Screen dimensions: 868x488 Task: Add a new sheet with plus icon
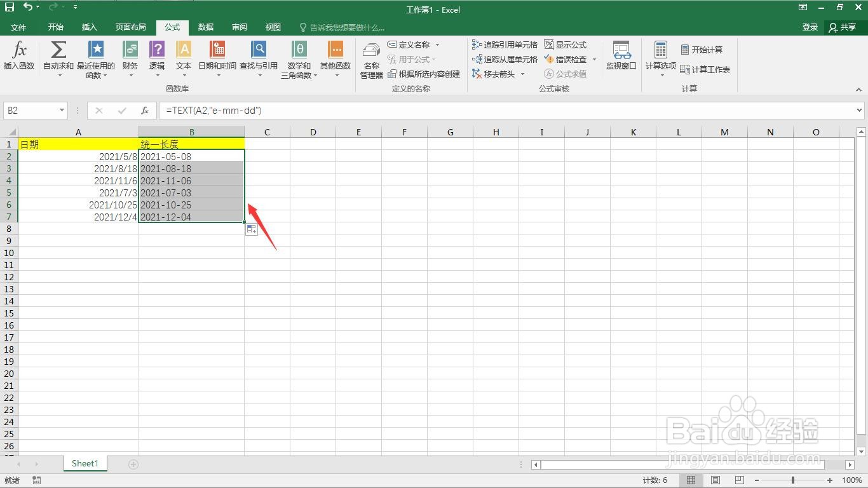[133, 464]
